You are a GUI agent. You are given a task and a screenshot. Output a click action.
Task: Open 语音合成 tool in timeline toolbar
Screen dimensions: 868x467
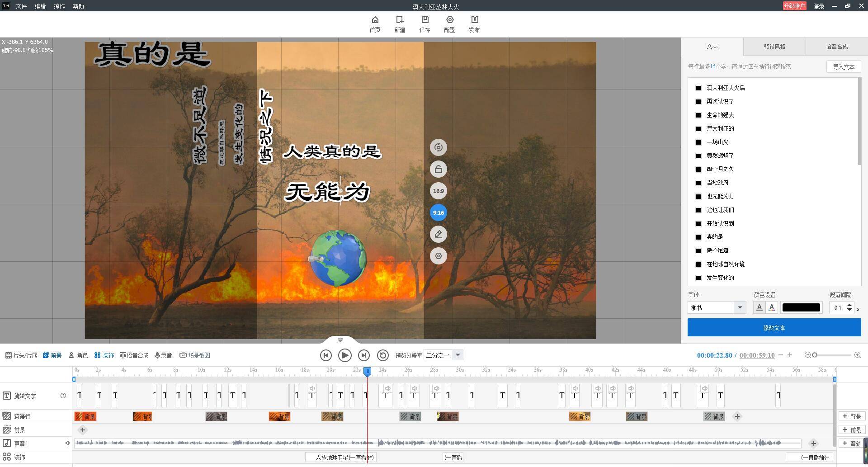(134, 355)
